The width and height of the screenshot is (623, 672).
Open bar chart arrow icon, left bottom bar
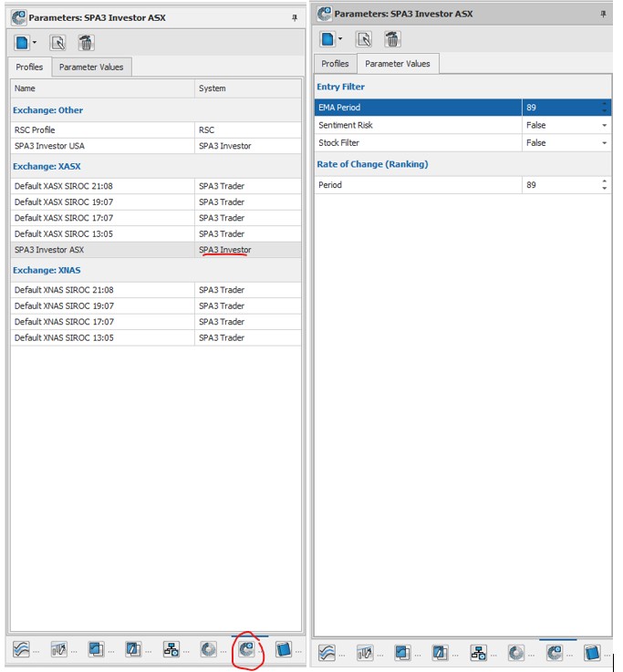pyautogui.click(x=58, y=650)
